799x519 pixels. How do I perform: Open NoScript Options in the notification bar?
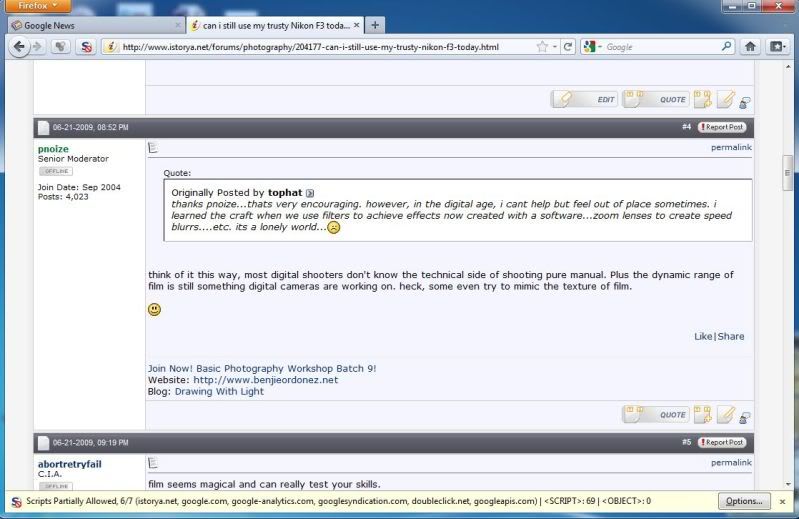click(x=743, y=501)
